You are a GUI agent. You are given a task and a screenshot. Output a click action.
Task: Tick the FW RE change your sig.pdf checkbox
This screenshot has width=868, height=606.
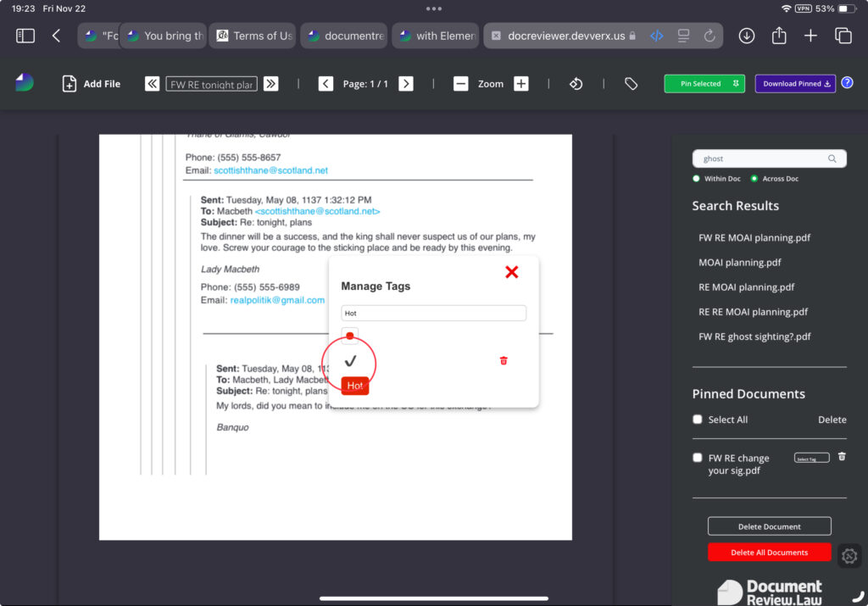[698, 459]
